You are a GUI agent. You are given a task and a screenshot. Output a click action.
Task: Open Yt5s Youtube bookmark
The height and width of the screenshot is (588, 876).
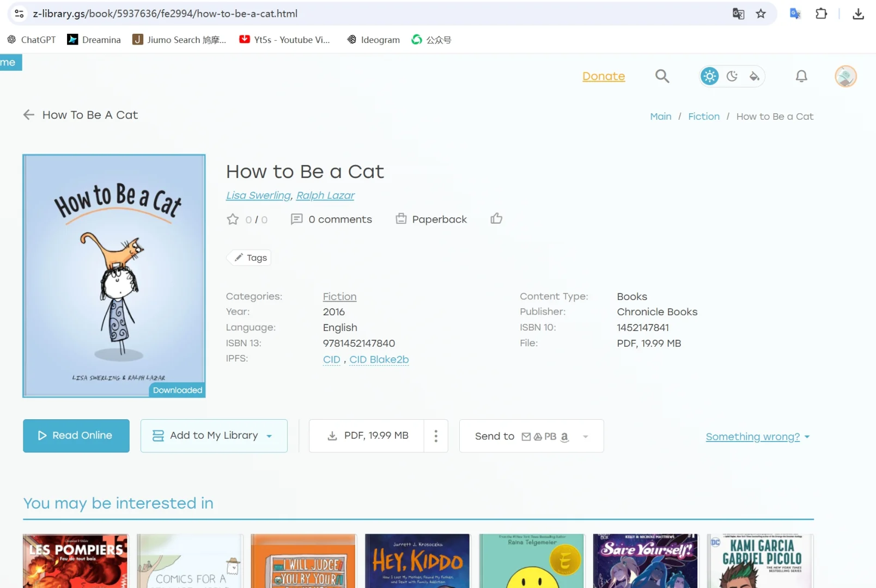point(285,40)
